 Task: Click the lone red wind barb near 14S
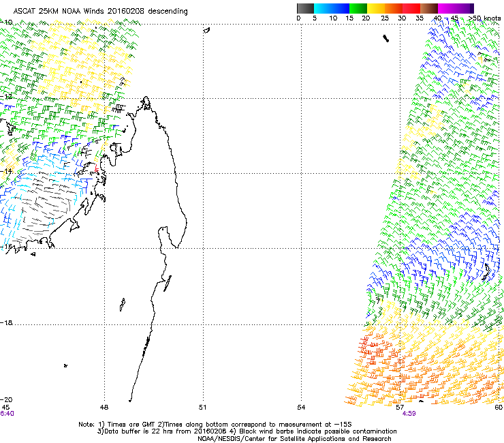click(96, 168)
